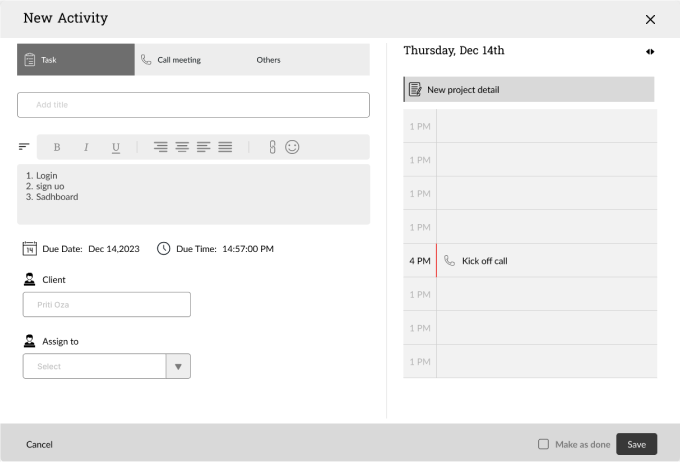
Task: Choose the Task tab
Action: pos(76,60)
